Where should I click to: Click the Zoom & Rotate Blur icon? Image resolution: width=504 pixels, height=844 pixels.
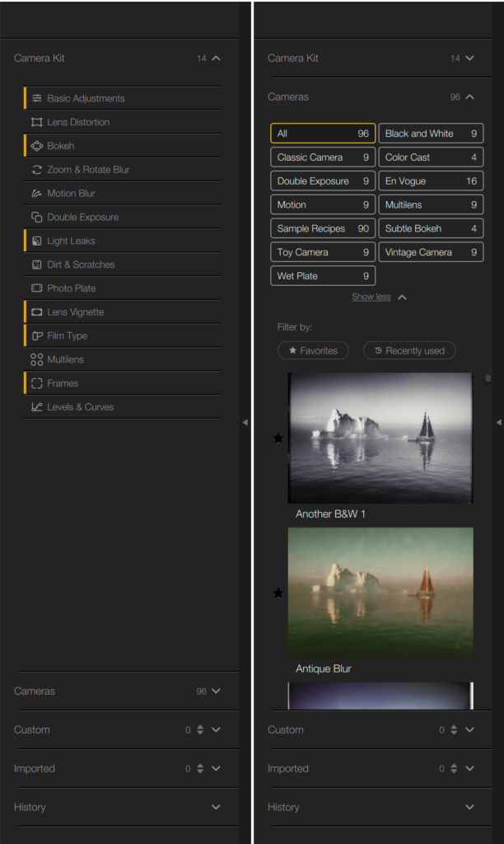[36, 169]
